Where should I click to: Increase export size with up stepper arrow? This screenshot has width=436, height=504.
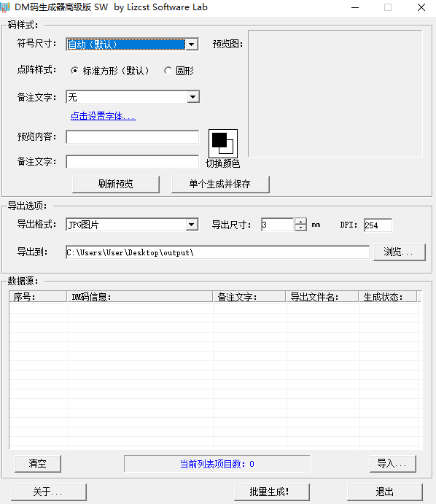point(300,222)
